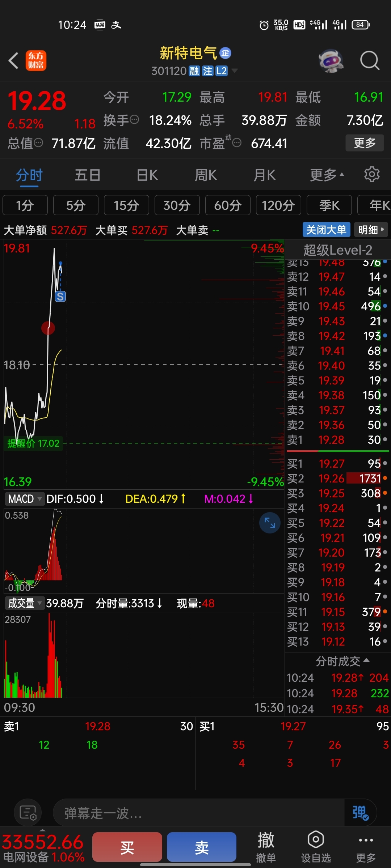Tap 撤 cancel order icon
This screenshot has height=868, width=391.
266,847
